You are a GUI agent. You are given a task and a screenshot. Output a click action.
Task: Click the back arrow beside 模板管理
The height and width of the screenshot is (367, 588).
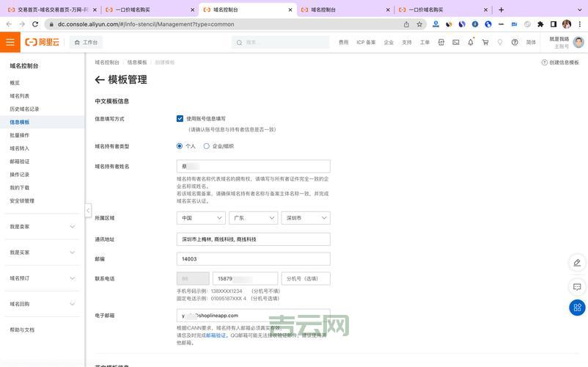point(100,79)
